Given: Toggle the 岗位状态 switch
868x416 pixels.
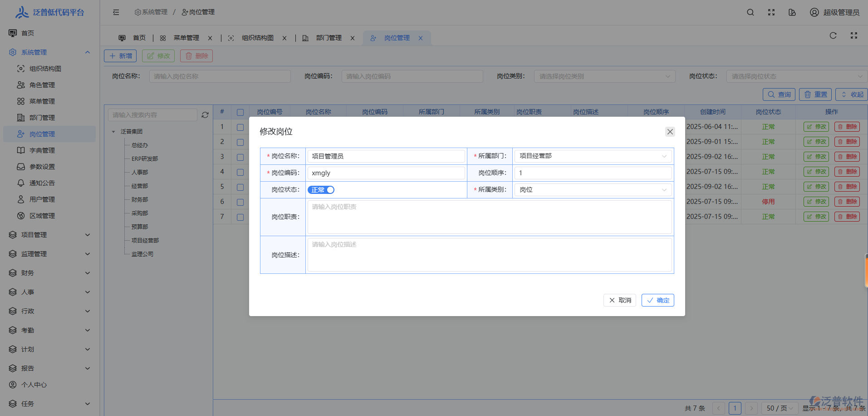Looking at the screenshot, I should click(321, 190).
